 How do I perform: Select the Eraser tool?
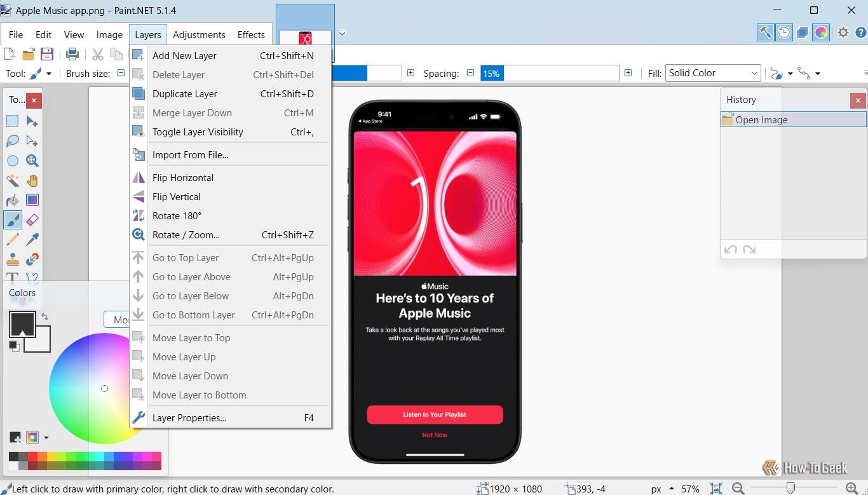pos(32,220)
